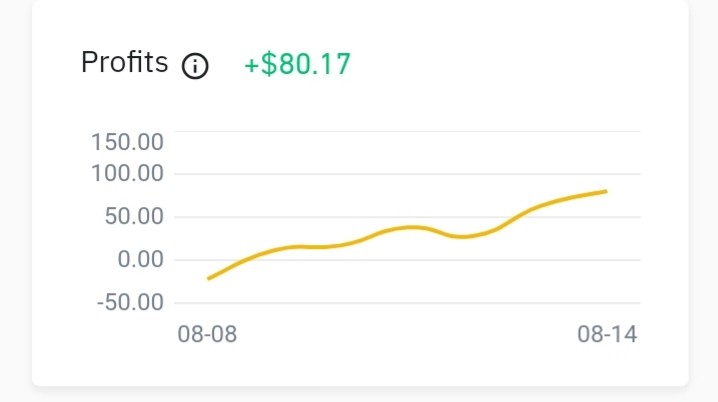Click the 150.00 horizontal gridline

click(407, 132)
